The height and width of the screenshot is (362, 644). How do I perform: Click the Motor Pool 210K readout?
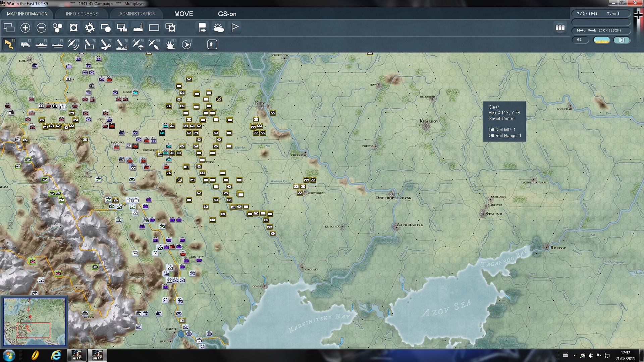tap(601, 30)
